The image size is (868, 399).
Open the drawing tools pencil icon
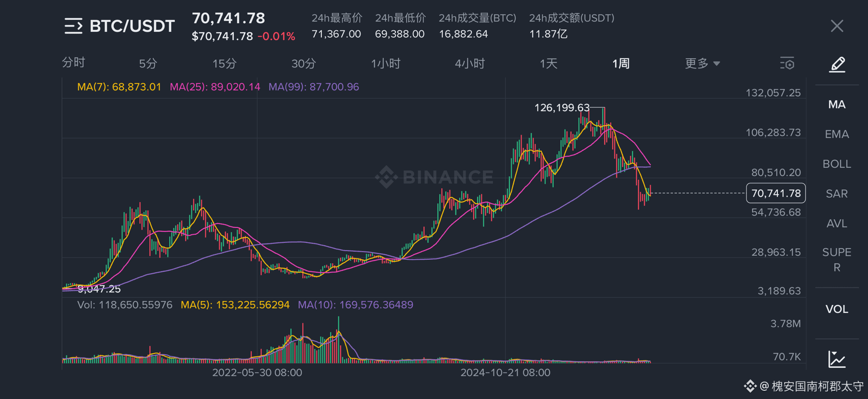click(x=837, y=64)
